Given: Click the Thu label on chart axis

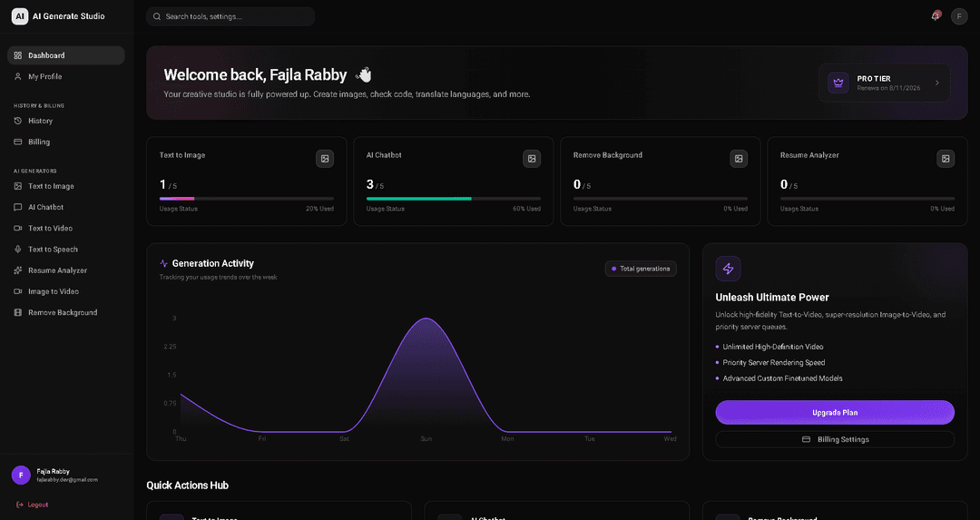Looking at the screenshot, I should (181, 438).
